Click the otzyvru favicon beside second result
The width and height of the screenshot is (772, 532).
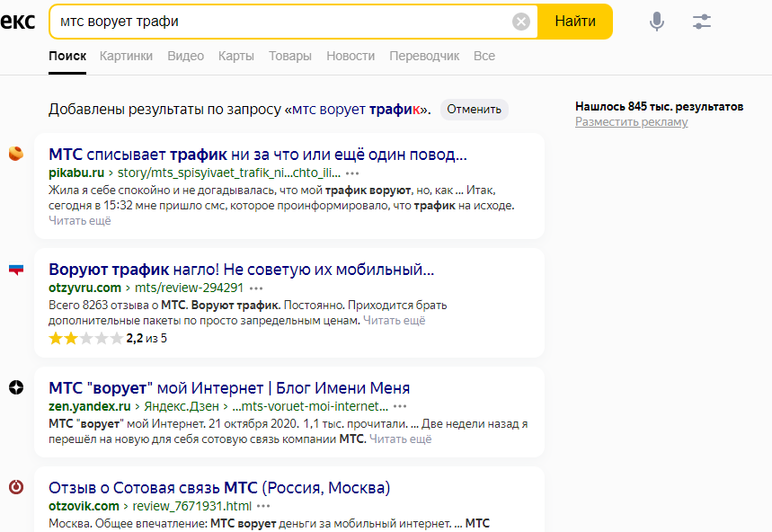click(x=15, y=269)
